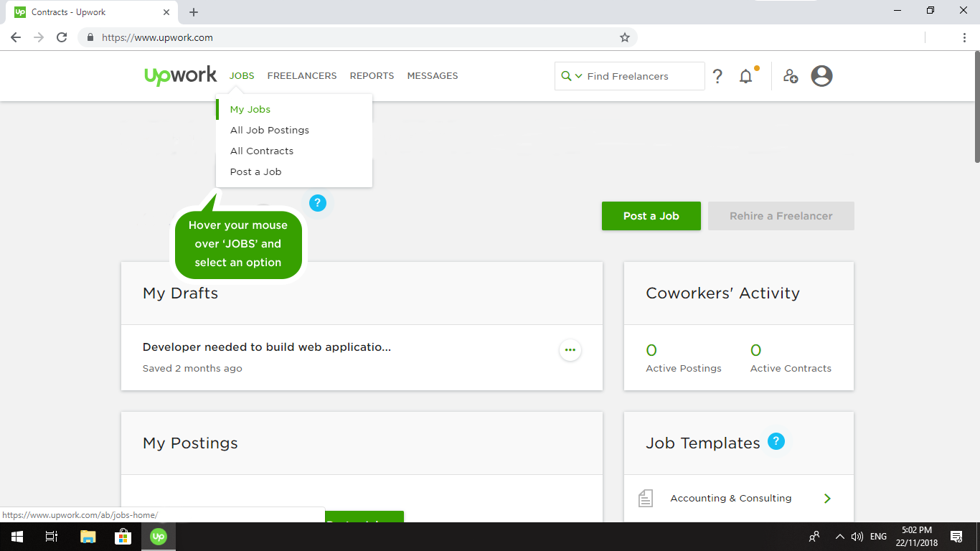Click the Upwork logo
Viewport: 980px width, 551px height.
[x=180, y=75]
